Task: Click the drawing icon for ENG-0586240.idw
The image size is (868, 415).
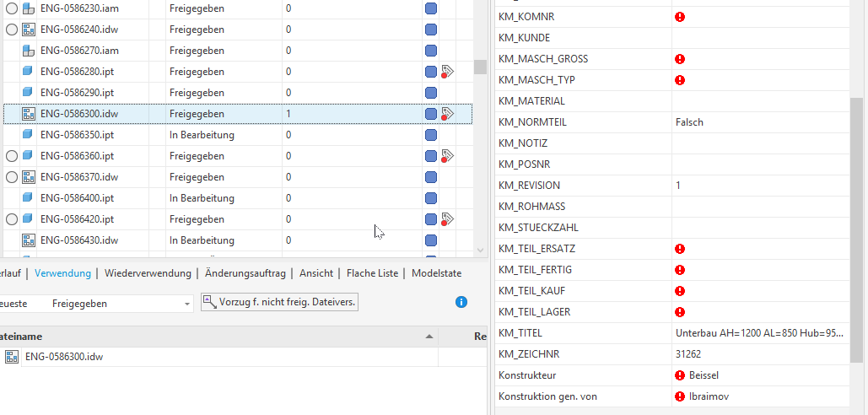Action: tap(28, 30)
